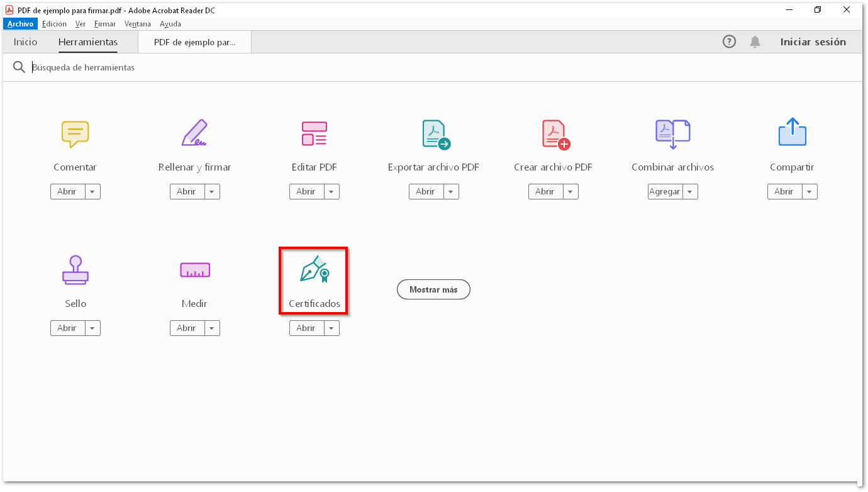868x492 pixels.
Task: Click Abrir under Editar PDF
Action: click(x=306, y=192)
